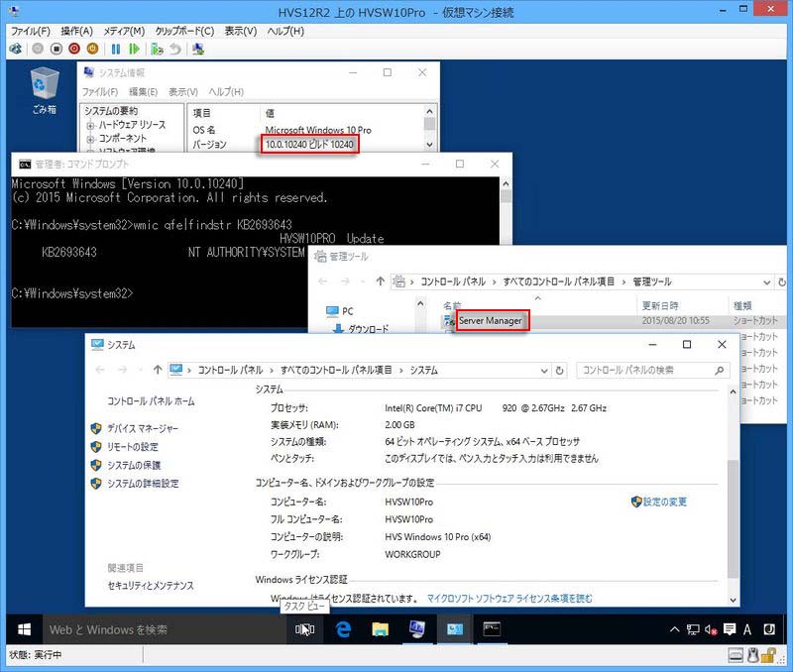Screen dimensions: 793x672
Task: Open Action Center tray icon
Action: (x=730, y=629)
